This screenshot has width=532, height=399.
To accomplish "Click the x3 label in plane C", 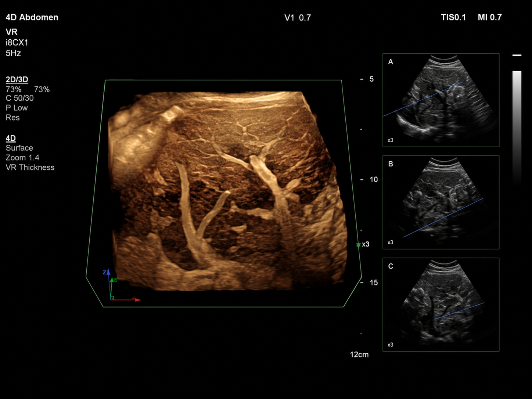I will tap(390, 345).
